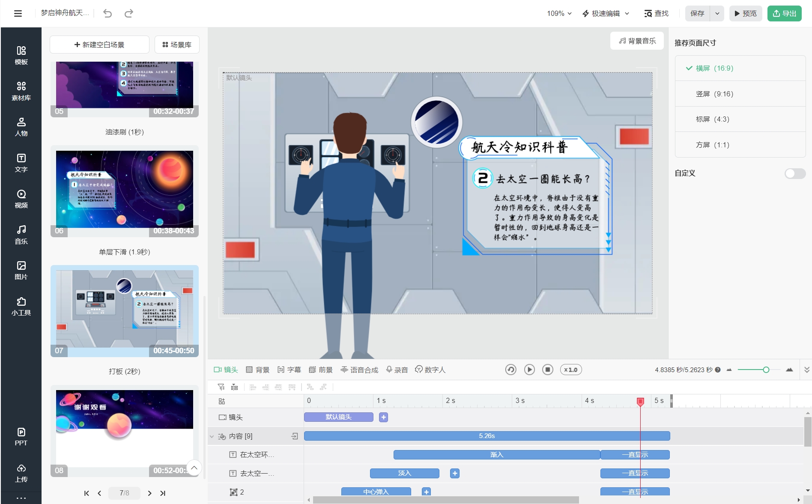Image resolution: width=812 pixels, height=504 pixels.
Task: Switch to the 镜头 camera tab
Action: 226,370
